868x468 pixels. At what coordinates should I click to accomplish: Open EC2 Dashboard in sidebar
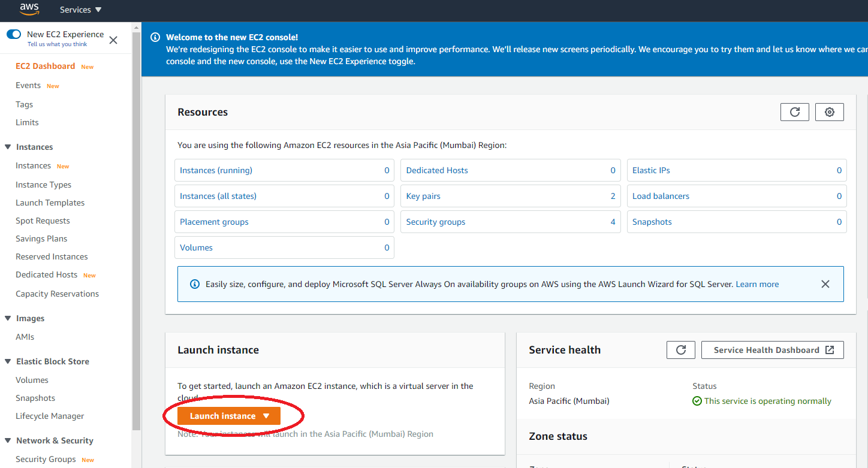pyautogui.click(x=45, y=66)
